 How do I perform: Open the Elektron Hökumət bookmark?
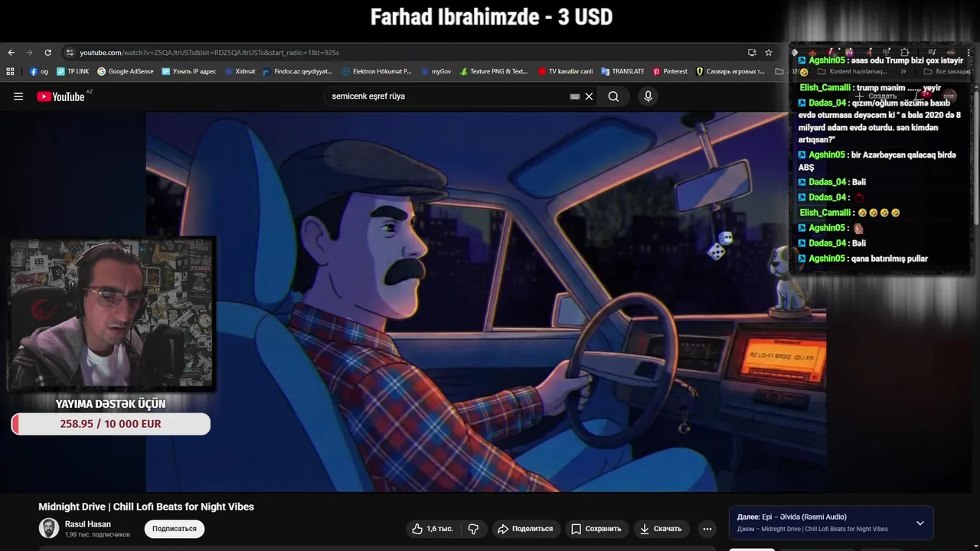377,71
